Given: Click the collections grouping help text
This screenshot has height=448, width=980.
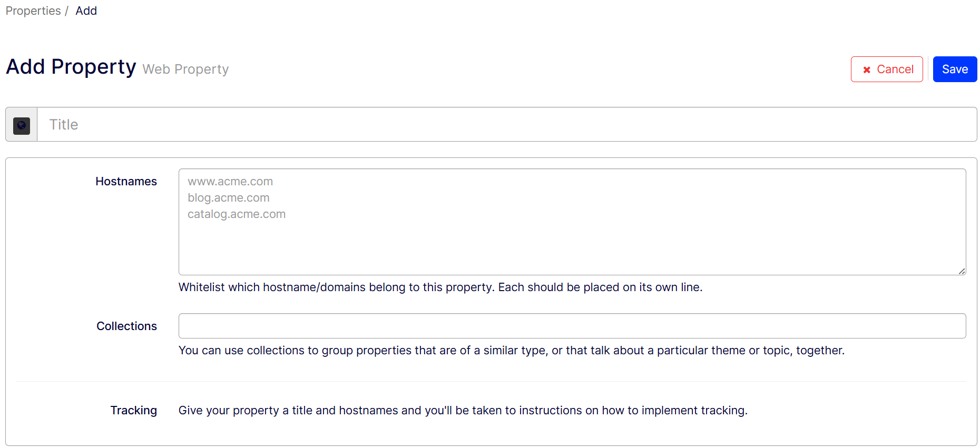Looking at the screenshot, I should 511,351.
